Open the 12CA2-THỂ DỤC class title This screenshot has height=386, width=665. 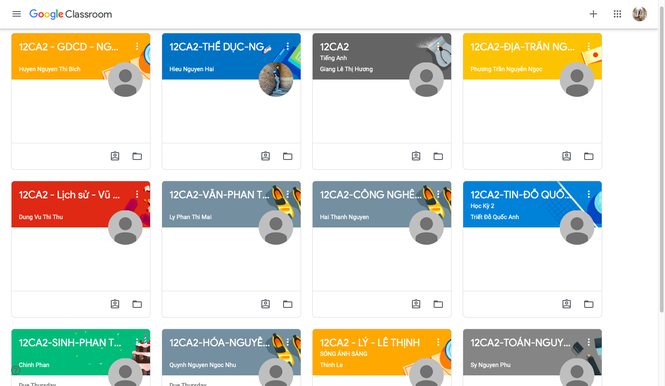pyautogui.click(x=217, y=47)
